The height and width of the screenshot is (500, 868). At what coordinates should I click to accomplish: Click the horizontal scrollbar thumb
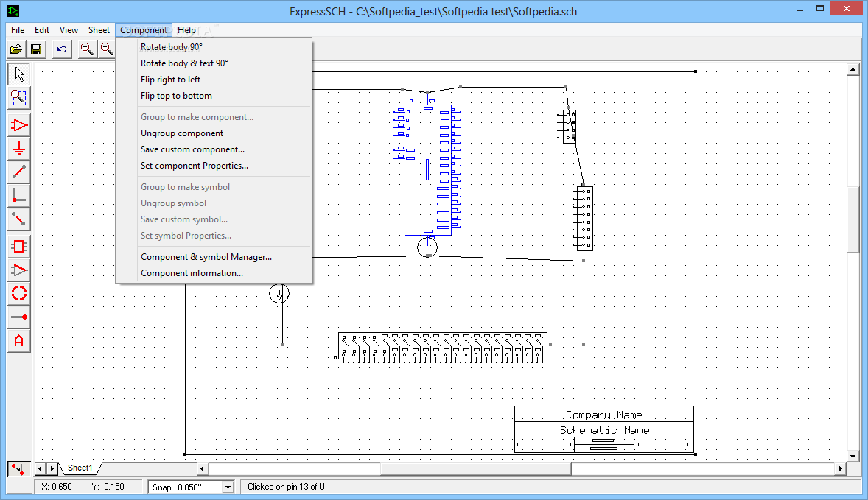[x=475, y=468]
